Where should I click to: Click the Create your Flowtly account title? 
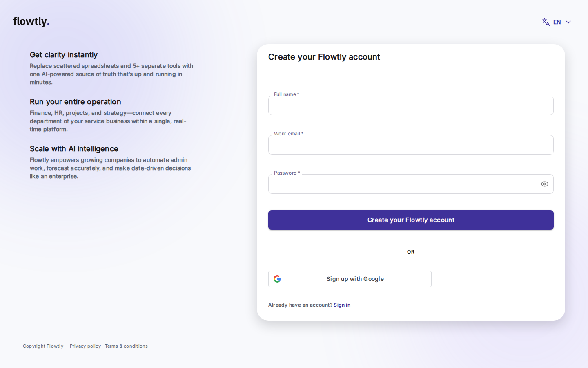tap(324, 57)
